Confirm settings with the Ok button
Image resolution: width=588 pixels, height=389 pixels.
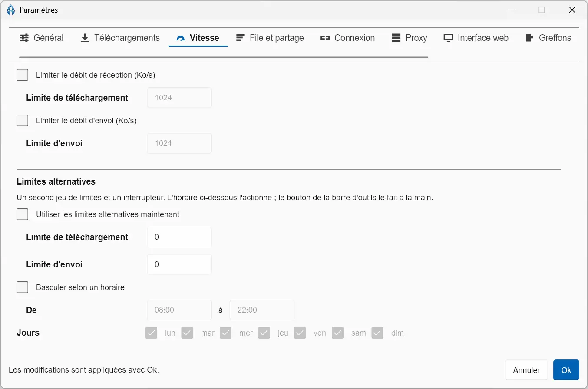pos(566,370)
